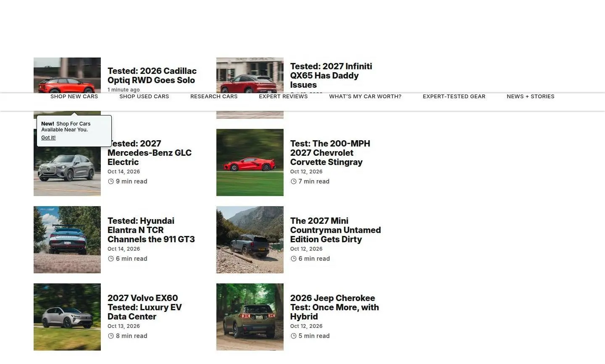Click the red Cadillac Optiq thumbnail
This screenshot has height=364, width=605.
tap(67, 75)
